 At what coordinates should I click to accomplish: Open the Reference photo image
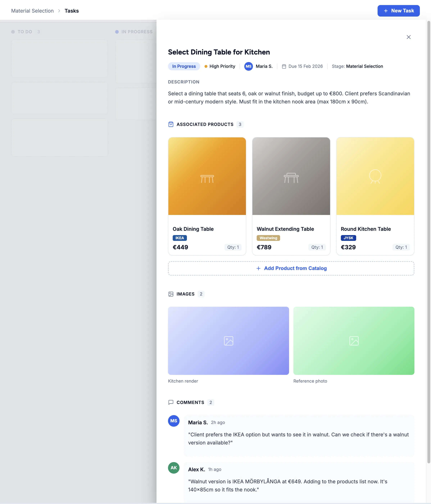tap(354, 340)
